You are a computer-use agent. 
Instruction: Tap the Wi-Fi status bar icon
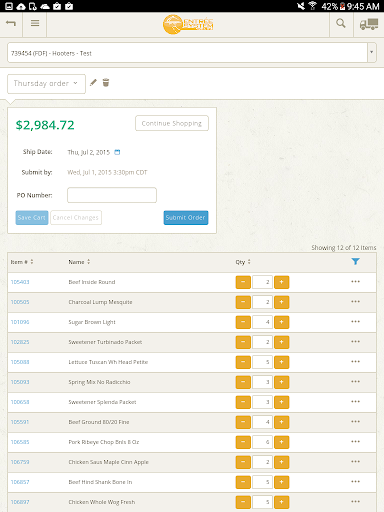pyautogui.click(x=312, y=6)
